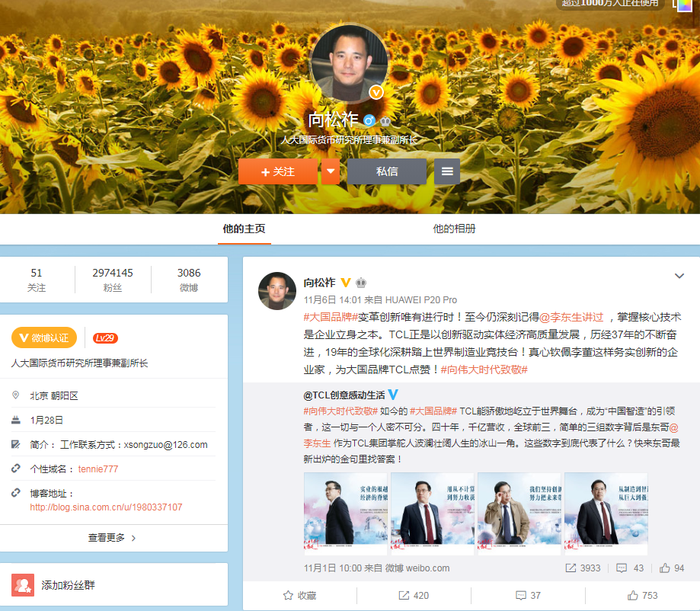
Task: Click the 北京 朝阳区 location text
Action: 54,395
